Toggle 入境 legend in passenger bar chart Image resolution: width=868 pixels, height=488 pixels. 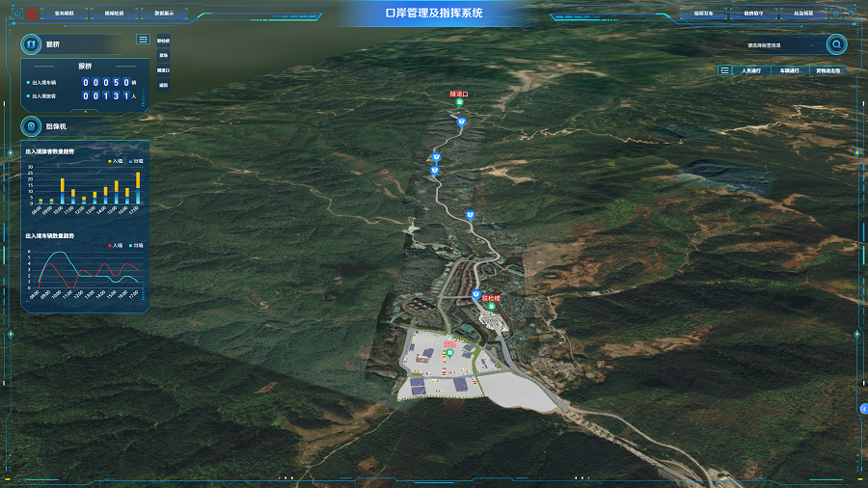[x=116, y=161]
